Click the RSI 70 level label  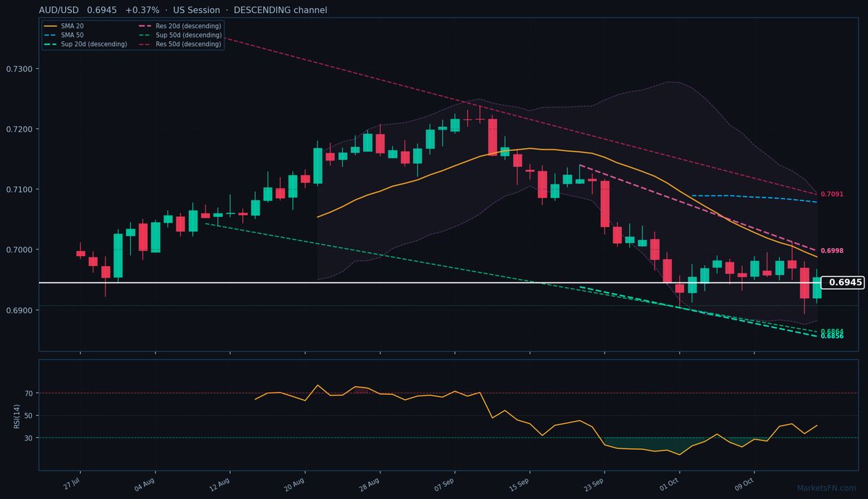coord(29,393)
